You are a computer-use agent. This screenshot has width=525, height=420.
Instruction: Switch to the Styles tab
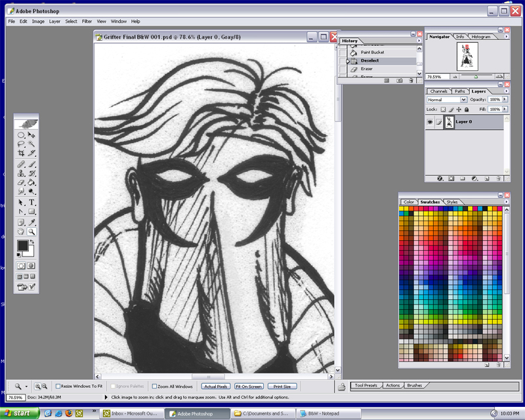pyautogui.click(x=452, y=202)
